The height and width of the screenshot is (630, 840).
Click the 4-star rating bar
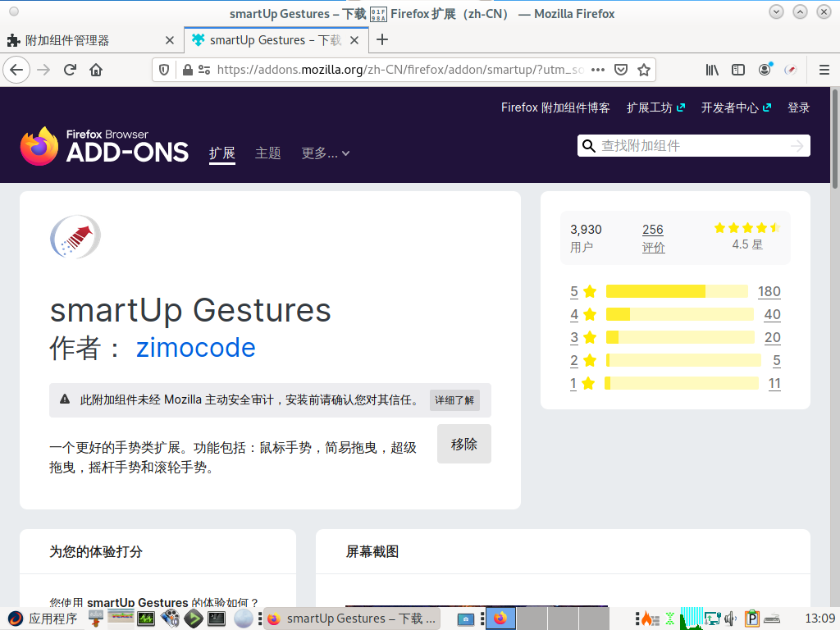click(x=680, y=314)
